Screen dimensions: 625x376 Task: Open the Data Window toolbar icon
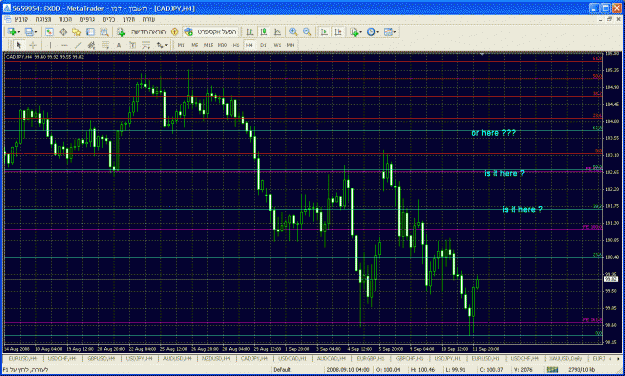pyautogui.click(x=63, y=32)
